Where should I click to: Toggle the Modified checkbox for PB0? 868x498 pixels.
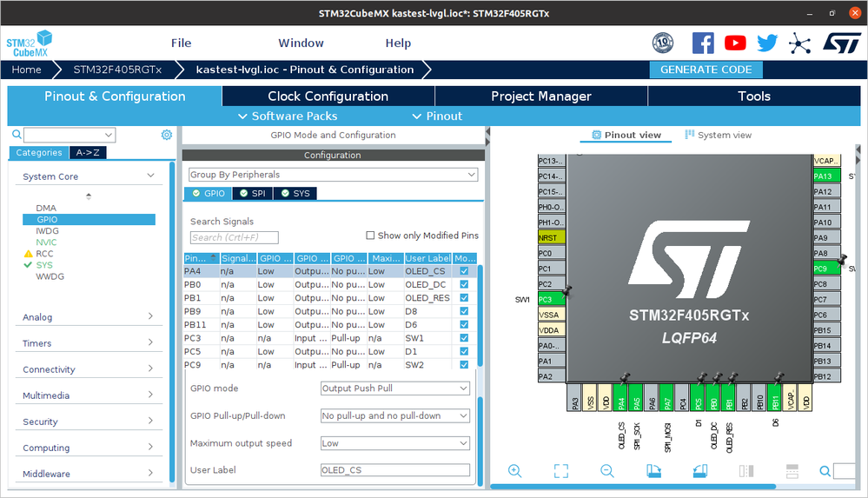coord(464,285)
